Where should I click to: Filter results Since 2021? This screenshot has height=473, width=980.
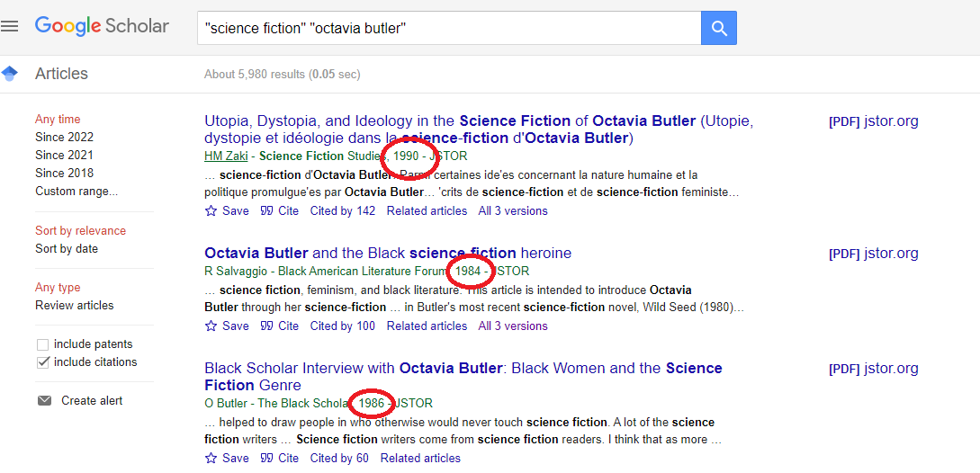(64, 155)
